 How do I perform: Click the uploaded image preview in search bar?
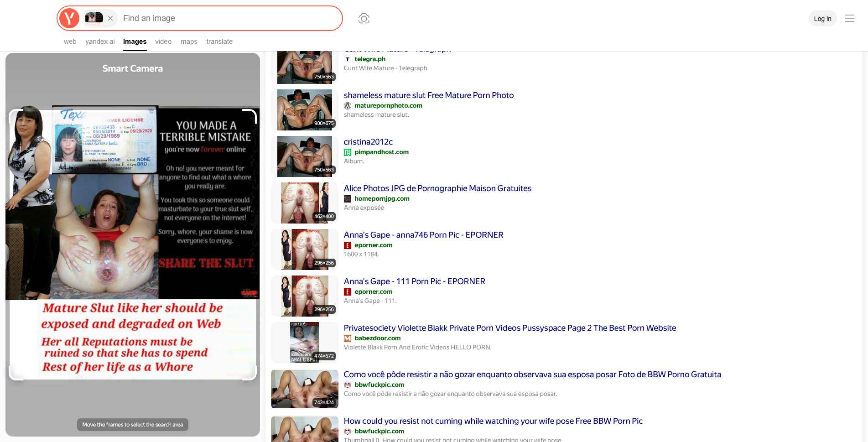(94, 18)
